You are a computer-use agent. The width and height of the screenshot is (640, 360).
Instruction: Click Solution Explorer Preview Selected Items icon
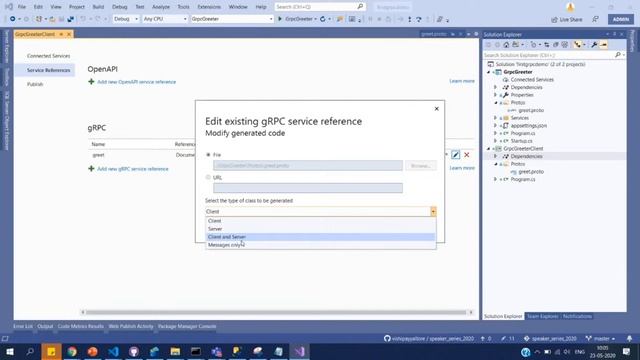tap(603, 45)
